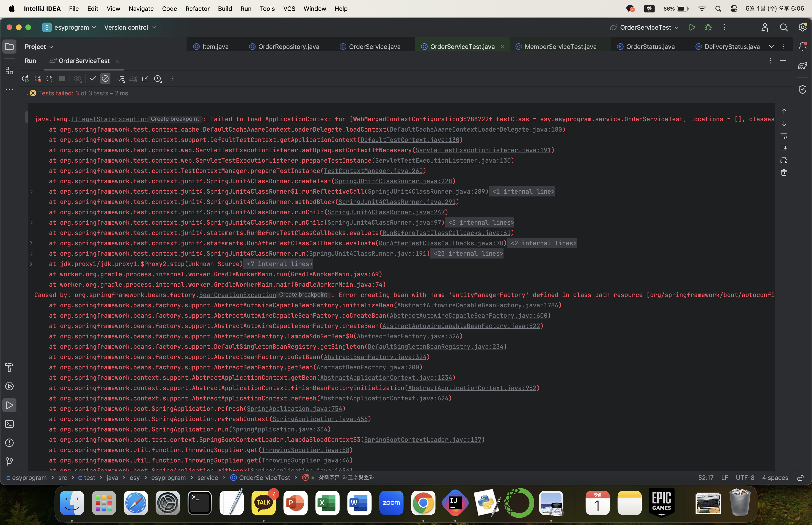Open the Structure tool window icon
Viewport: 812px width, 525px height.
coord(10,71)
